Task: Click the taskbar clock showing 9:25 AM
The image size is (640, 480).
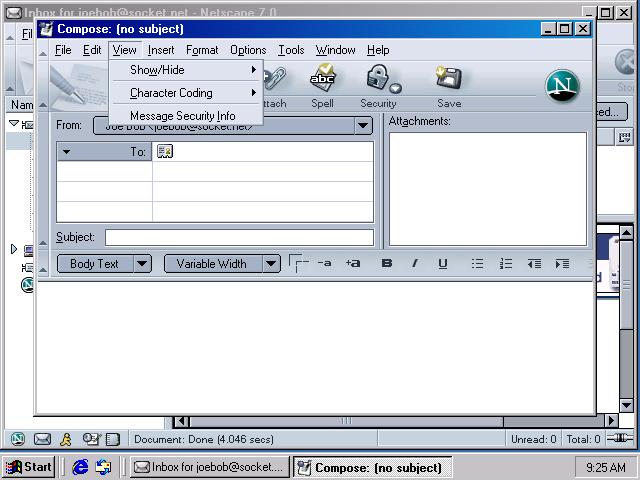Action: (606, 467)
